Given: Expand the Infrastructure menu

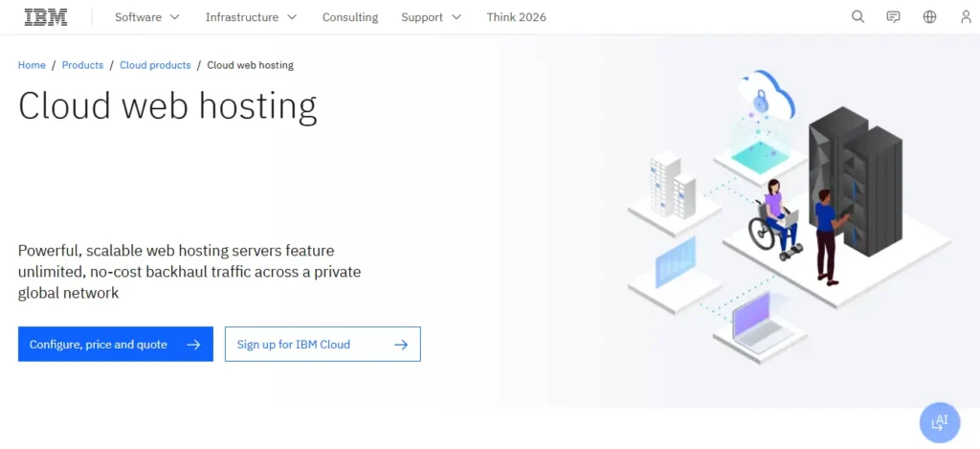Looking at the screenshot, I should point(252,17).
